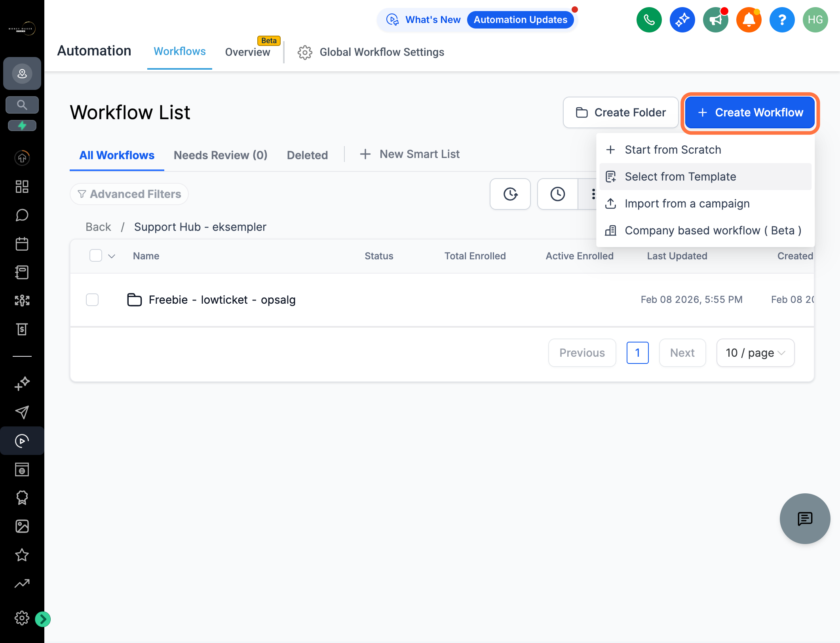Click Back in the breadcrumb
This screenshot has height=643, width=840.
98,227
